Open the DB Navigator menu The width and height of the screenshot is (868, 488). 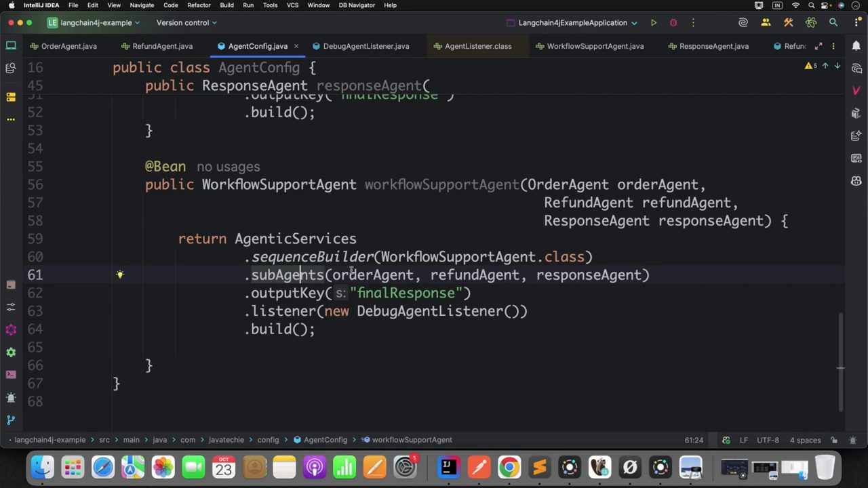click(x=356, y=5)
